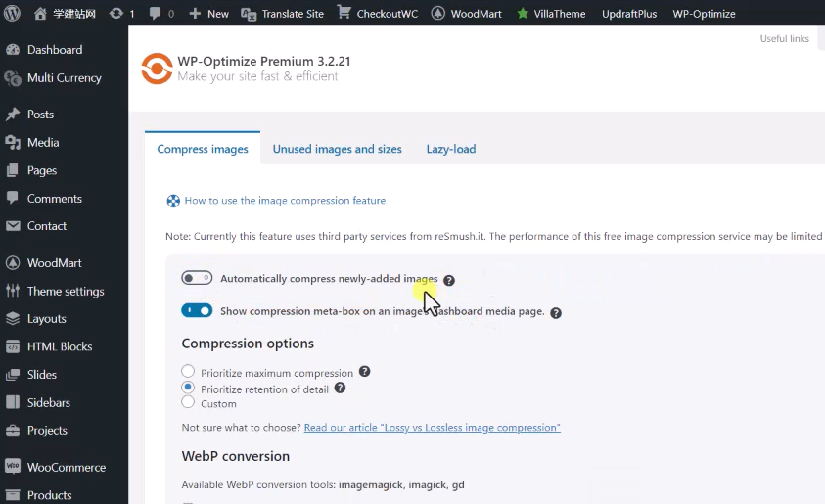This screenshot has width=825, height=504.
Task: Switch to Unused images and sizes tab
Action: coord(338,149)
